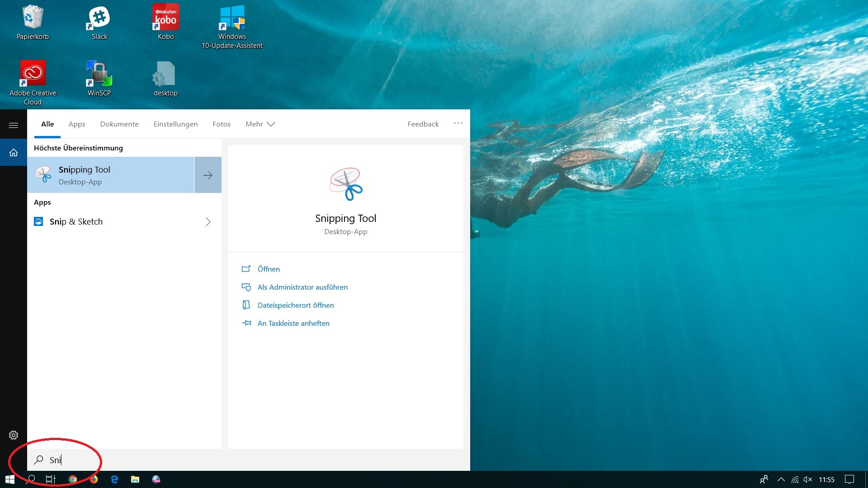Click Dateispeicherort öffnen

tap(288, 305)
